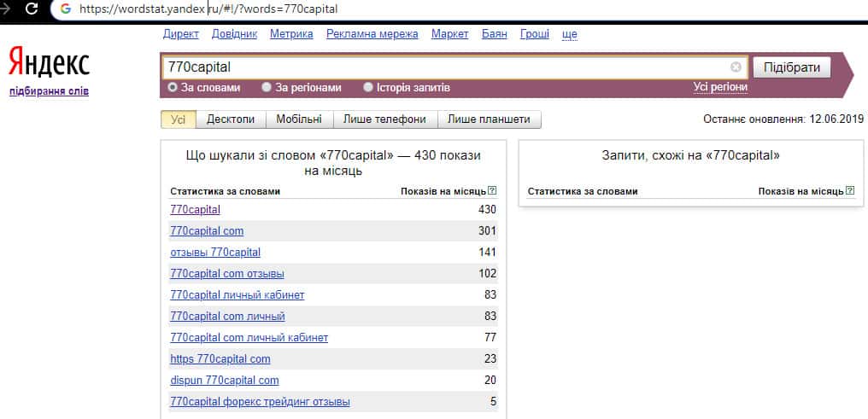Click the value 102 for '770capital com отзывы'

pyautogui.click(x=487, y=274)
